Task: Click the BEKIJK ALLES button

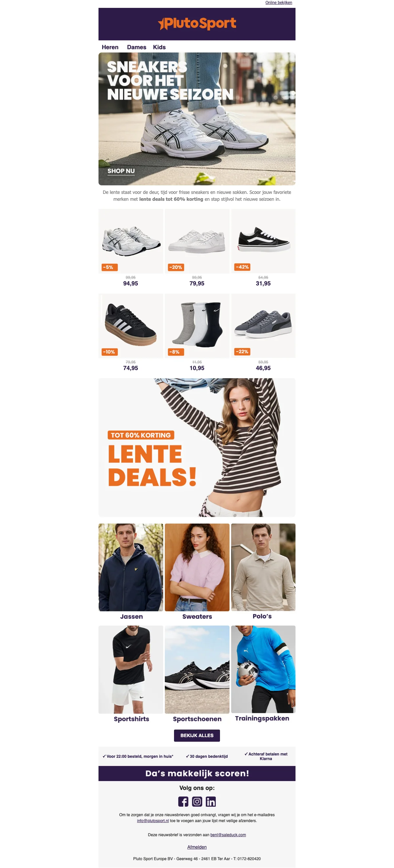Action: (x=197, y=735)
